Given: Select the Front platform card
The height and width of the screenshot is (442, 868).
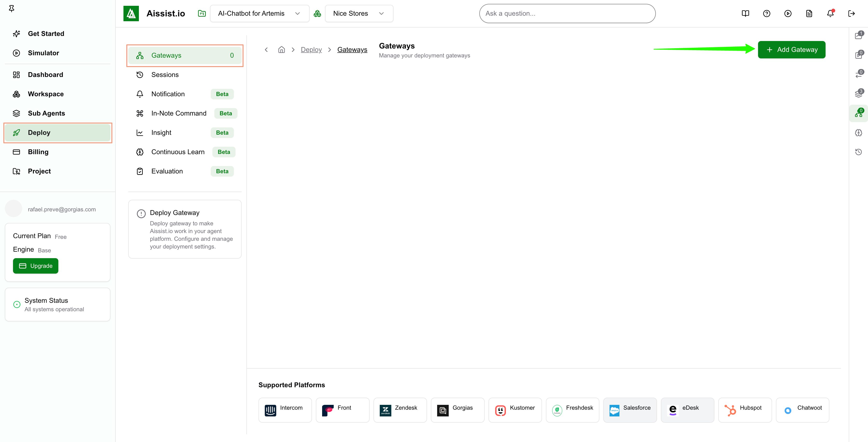Looking at the screenshot, I should (342, 410).
